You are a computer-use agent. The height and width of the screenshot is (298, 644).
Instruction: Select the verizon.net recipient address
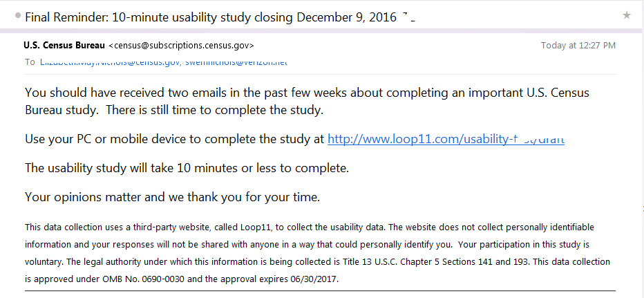(236, 62)
